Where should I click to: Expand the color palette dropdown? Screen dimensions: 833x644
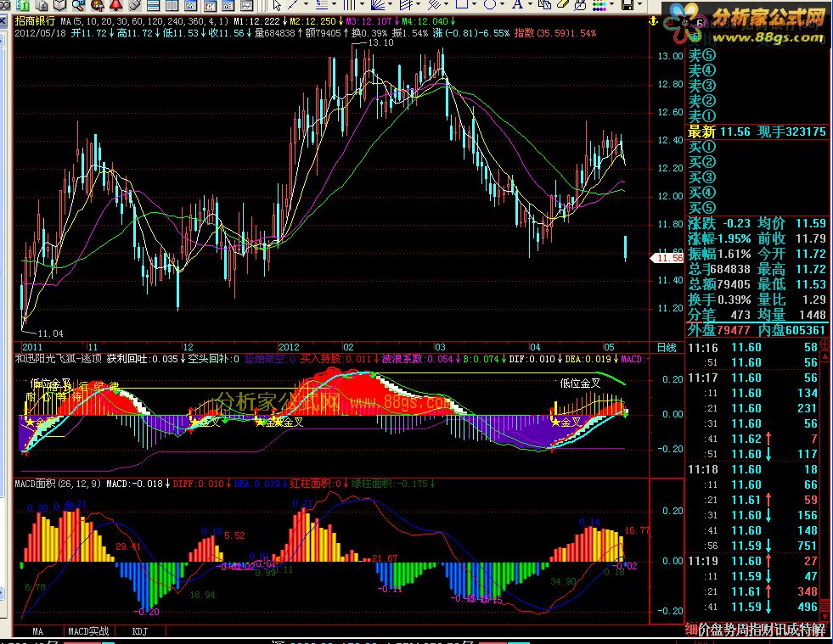click(x=612, y=4)
